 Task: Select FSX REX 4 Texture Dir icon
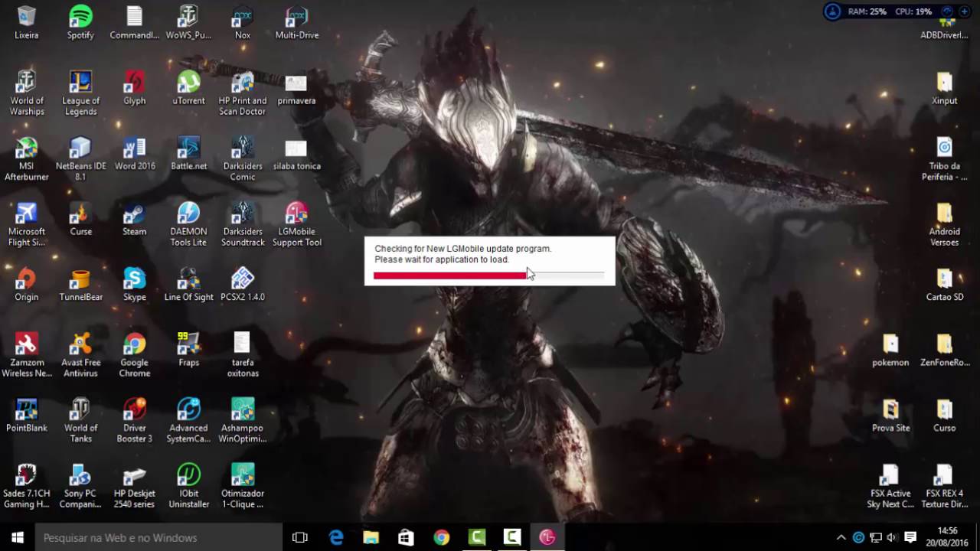(945, 486)
